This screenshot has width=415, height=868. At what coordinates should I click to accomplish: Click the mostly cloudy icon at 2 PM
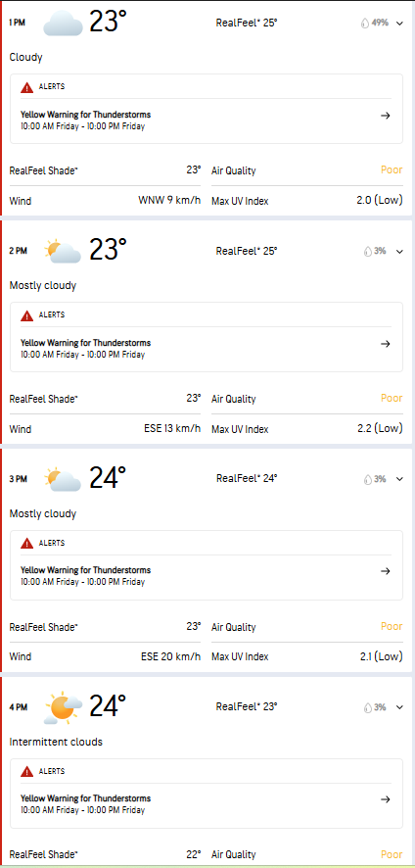[x=63, y=252]
